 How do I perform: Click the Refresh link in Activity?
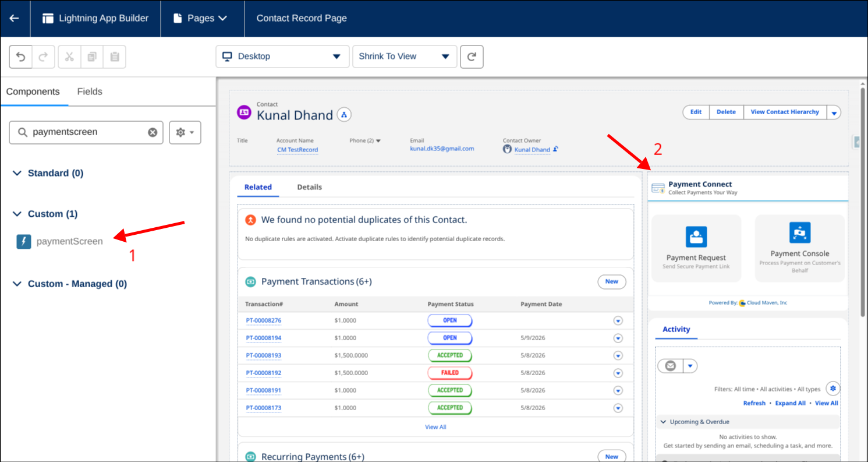click(754, 403)
